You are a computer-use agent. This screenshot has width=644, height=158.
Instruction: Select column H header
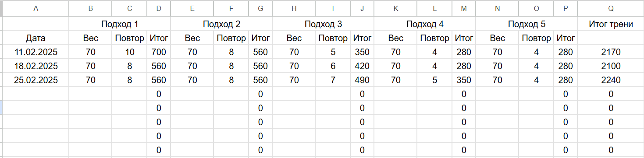(294, 8)
